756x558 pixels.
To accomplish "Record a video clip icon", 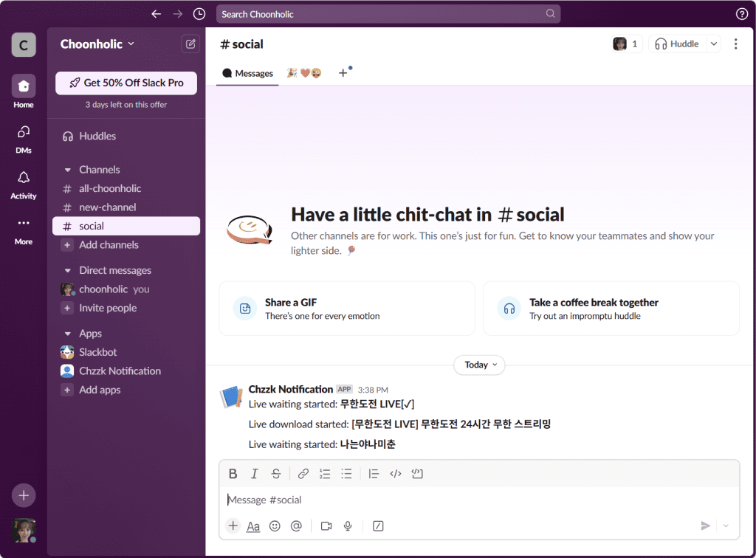I will 326,526.
